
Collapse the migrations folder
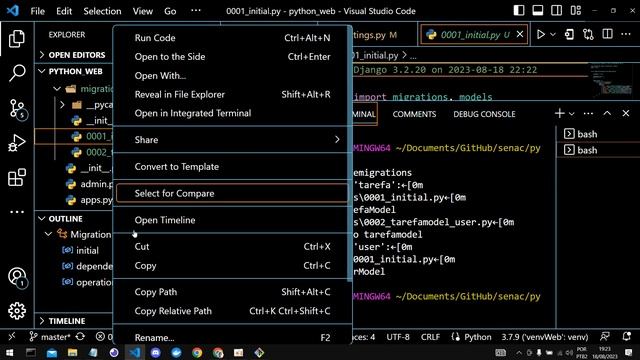[57, 89]
